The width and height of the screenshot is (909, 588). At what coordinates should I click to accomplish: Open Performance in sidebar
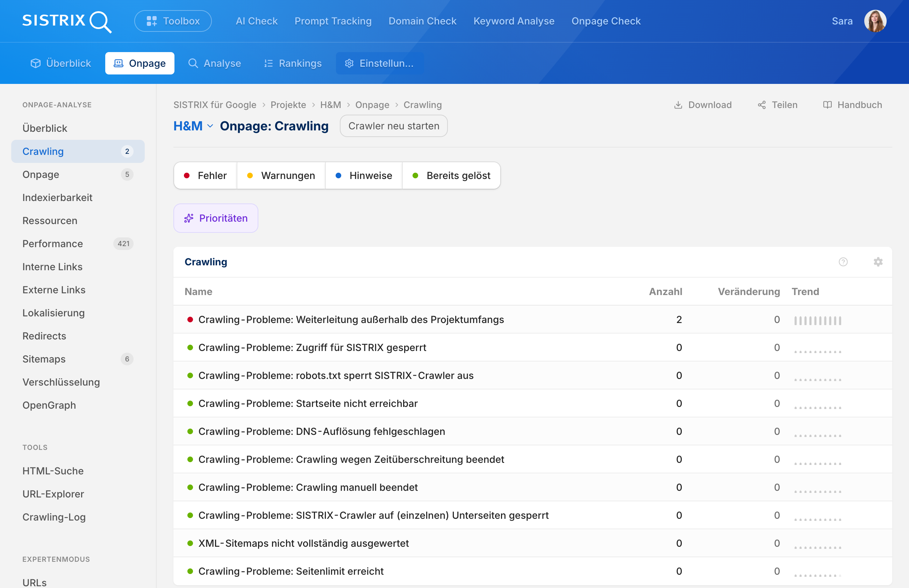click(x=78, y=244)
